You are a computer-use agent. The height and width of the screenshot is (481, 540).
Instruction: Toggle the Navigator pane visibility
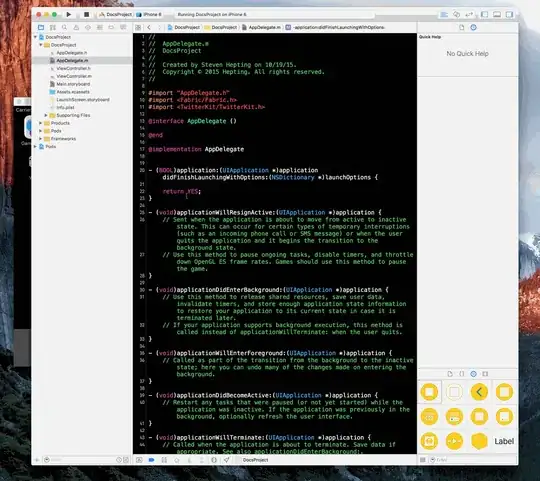pos(485,14)
